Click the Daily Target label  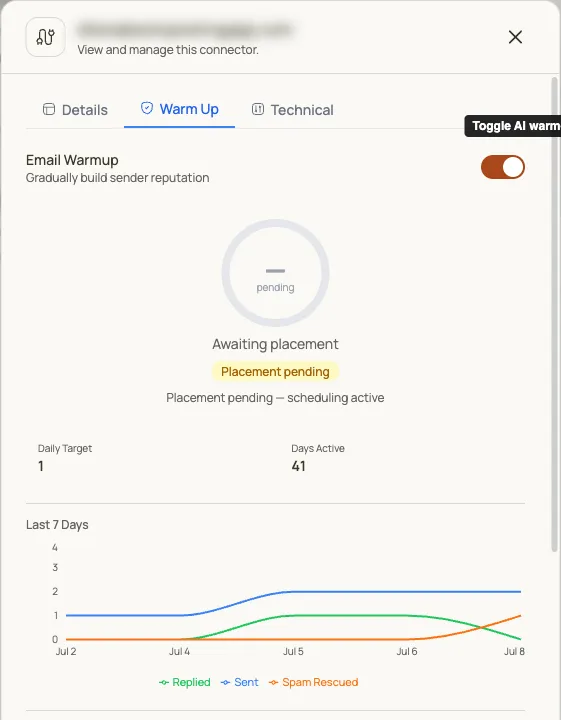click(x=65, y=449)
